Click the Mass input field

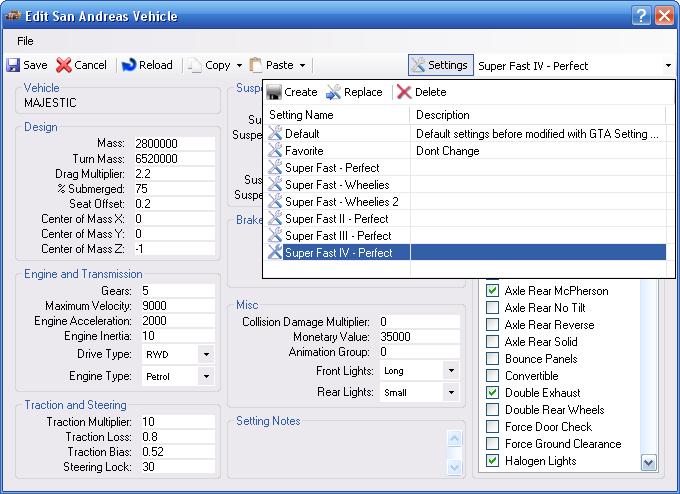[174, 144]
